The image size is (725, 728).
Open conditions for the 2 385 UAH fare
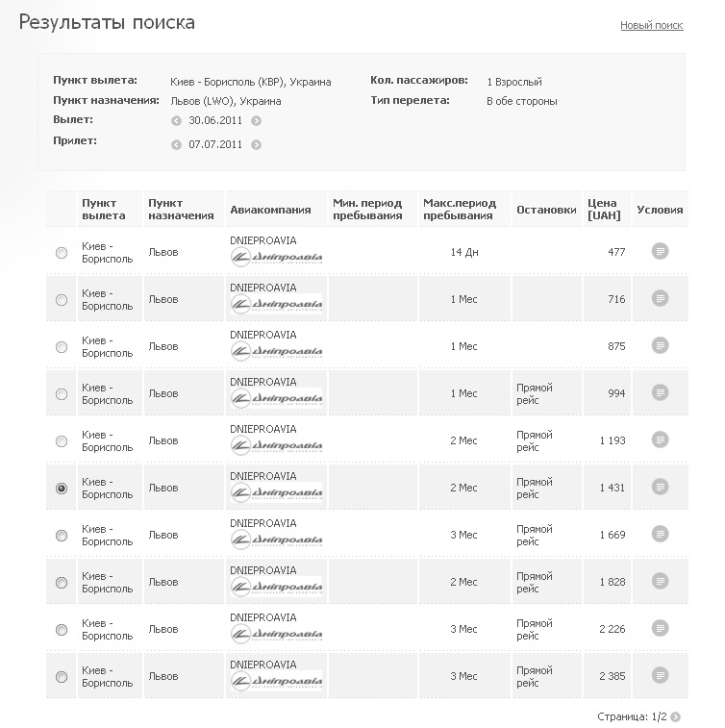tap(660, 676)
